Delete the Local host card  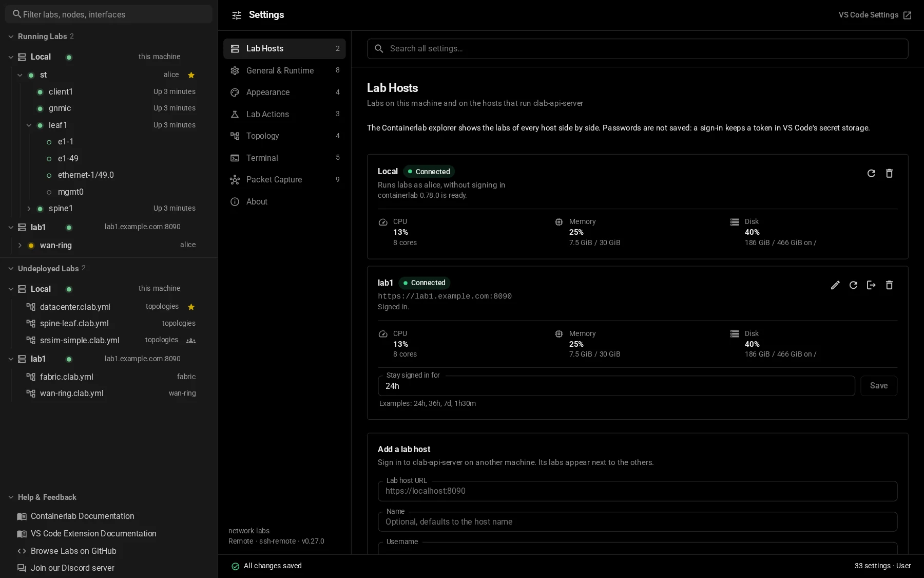(889, 174)
